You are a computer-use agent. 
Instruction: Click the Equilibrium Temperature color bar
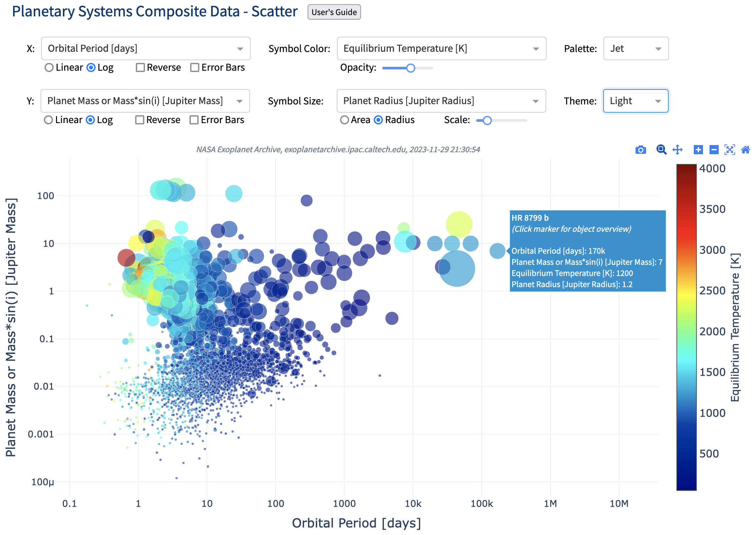pos(686,327)
